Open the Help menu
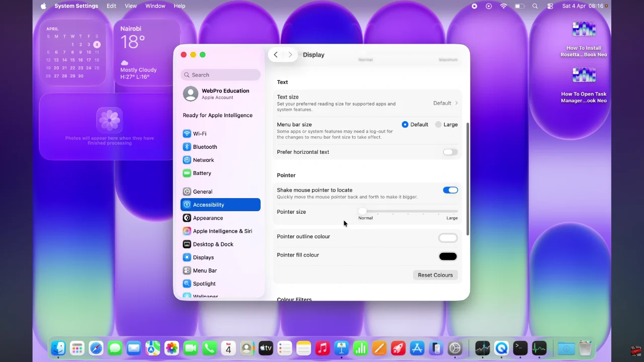This screenshot has width=644, height=362. [x=179, y=6]
